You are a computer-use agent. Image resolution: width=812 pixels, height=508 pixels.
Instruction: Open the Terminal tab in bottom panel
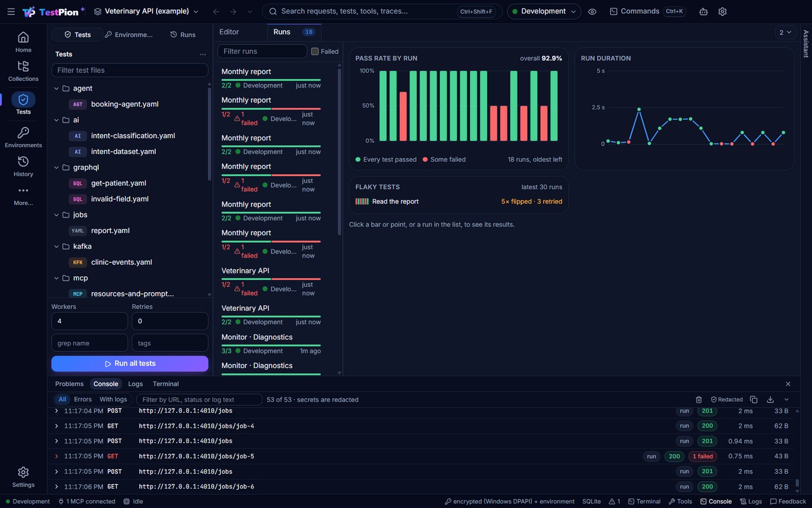165,384
